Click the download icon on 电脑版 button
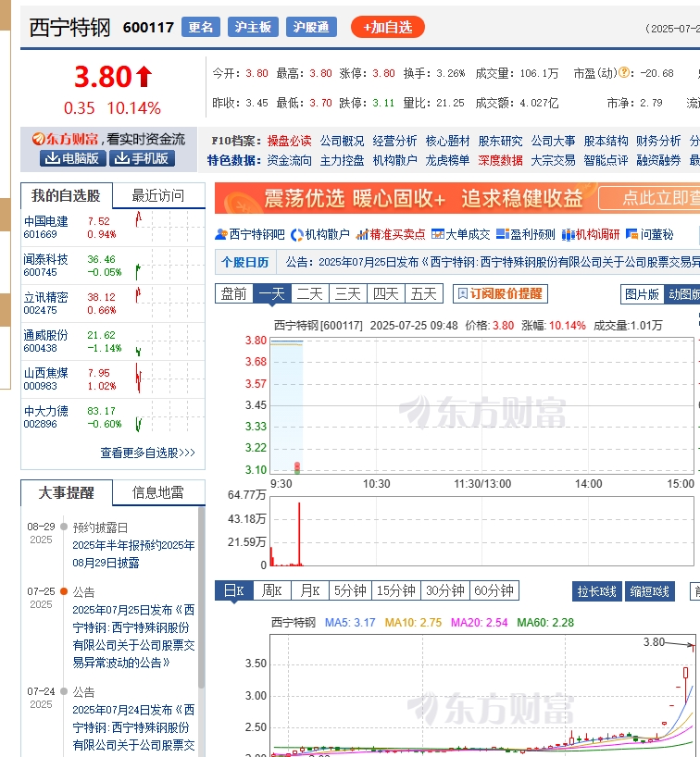Screen dimensions: 700x757 52,158
